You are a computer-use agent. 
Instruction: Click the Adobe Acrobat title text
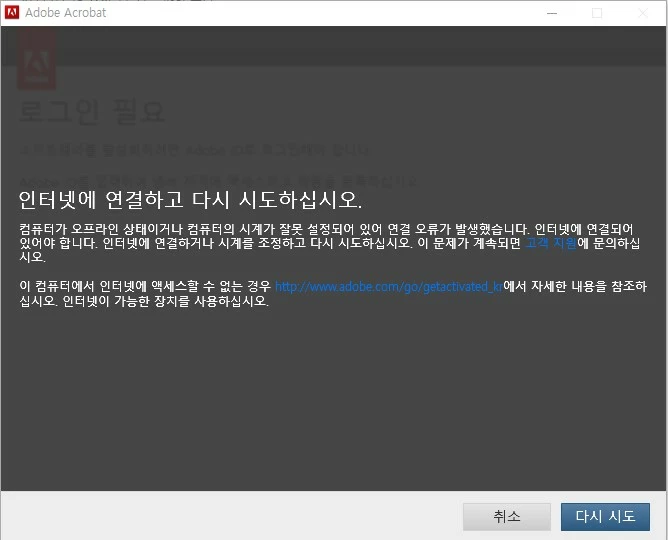66,13
